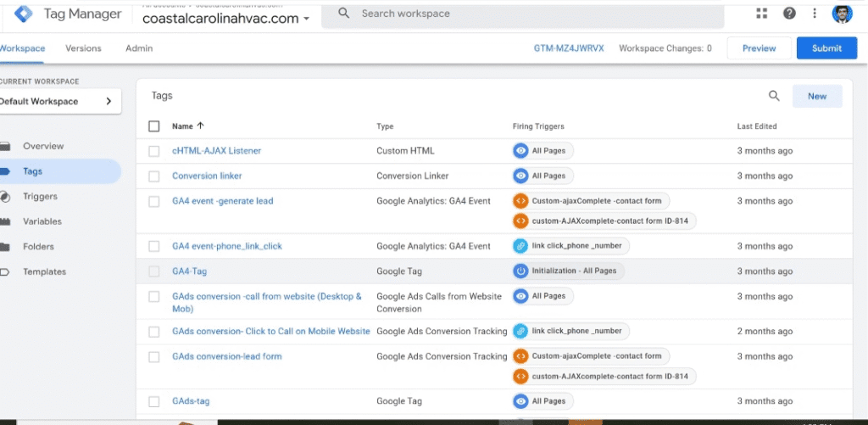The width and height of the screenshot is (868, 425).
Task: Click the Last Edited column header
Action: pyautogui.click(x=757, y=126)
